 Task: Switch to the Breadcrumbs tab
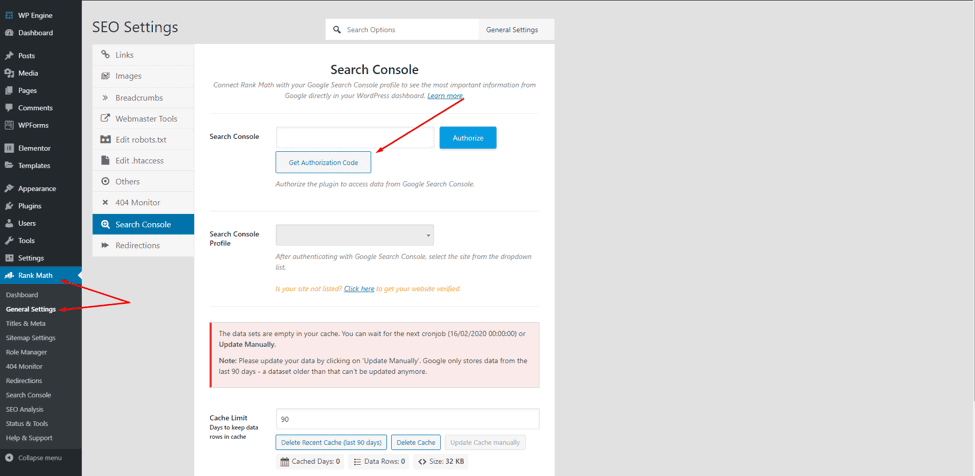point(143,98)
